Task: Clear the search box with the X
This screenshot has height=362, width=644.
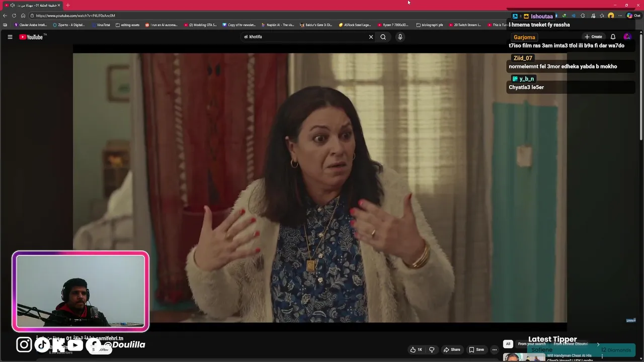Action: tap(371, 37)
